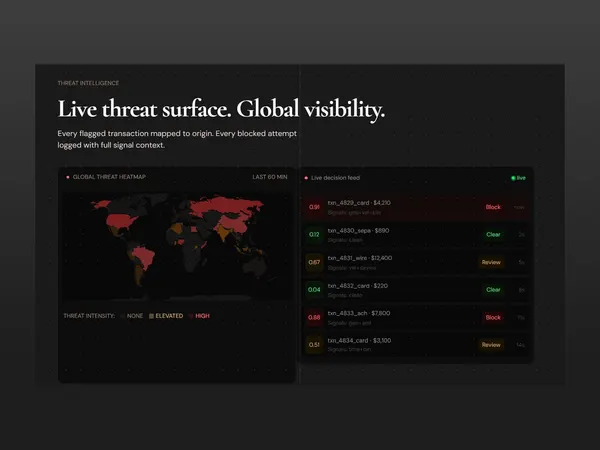Click the 0.12 risk score badge
Screen dimensions: 600x450
click(x=314, y=235)
